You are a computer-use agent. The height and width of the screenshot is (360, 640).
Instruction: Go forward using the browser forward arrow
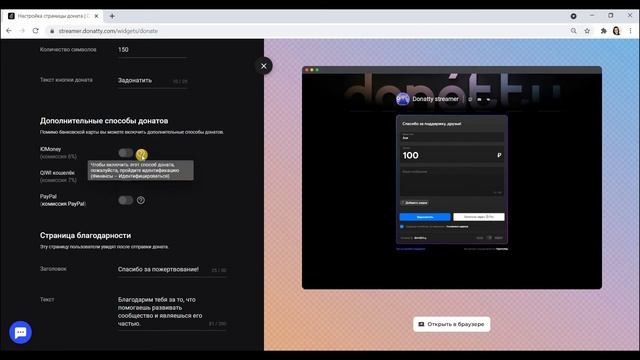pyautogui.click(x=22, y=31)
